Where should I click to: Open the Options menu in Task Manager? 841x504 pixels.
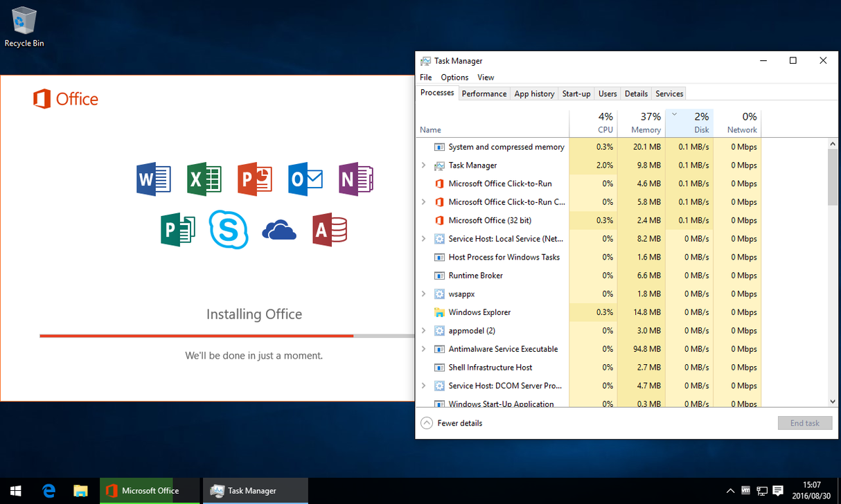click(454, 77)
